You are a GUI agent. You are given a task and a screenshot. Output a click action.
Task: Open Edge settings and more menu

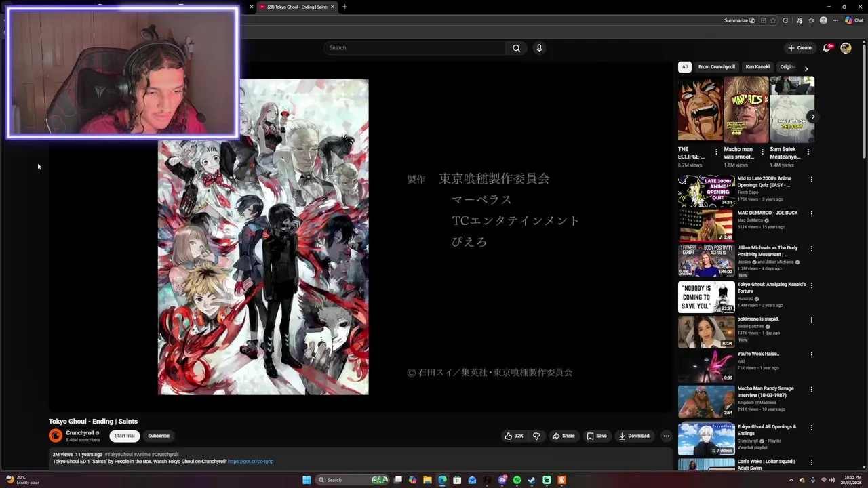[836, 20]
